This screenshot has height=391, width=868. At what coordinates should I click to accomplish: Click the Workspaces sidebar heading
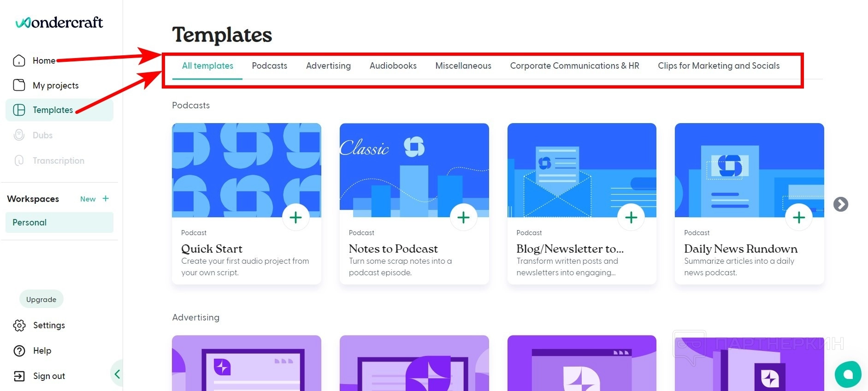click(x=33, y=199)
